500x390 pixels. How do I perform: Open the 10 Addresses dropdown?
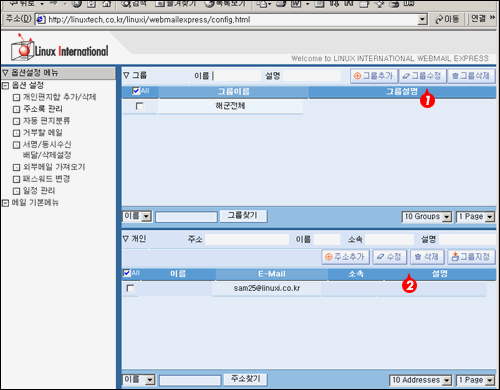(x=420, y=380)
